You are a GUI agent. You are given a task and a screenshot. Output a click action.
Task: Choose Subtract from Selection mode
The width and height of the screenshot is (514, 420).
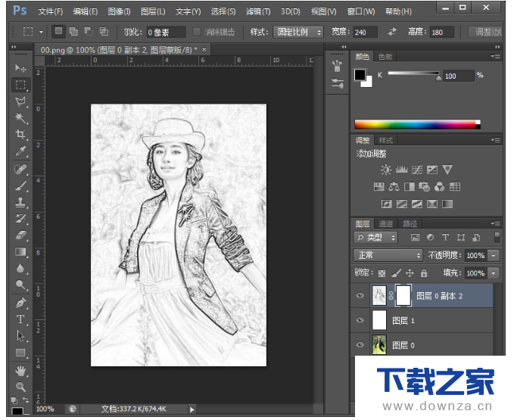89,32
